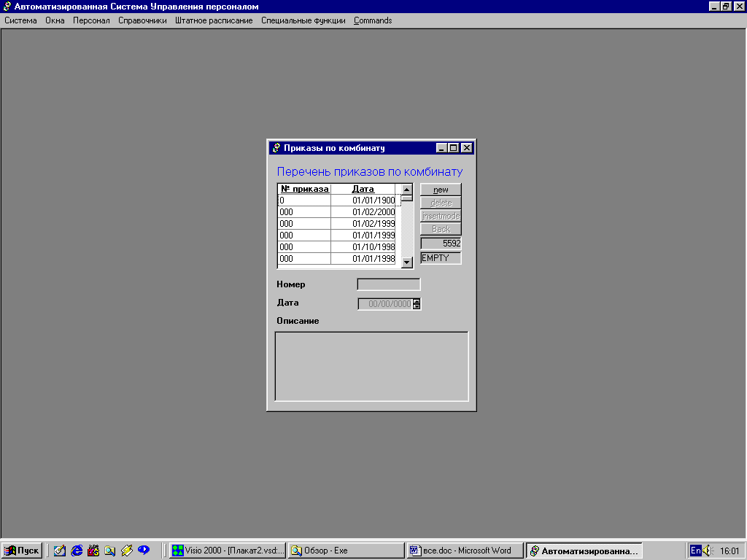Image resolution: width=747 pixels, height=560 pixels.
Task: Show desktop via first quick launch icon
Action: (60, 551)
